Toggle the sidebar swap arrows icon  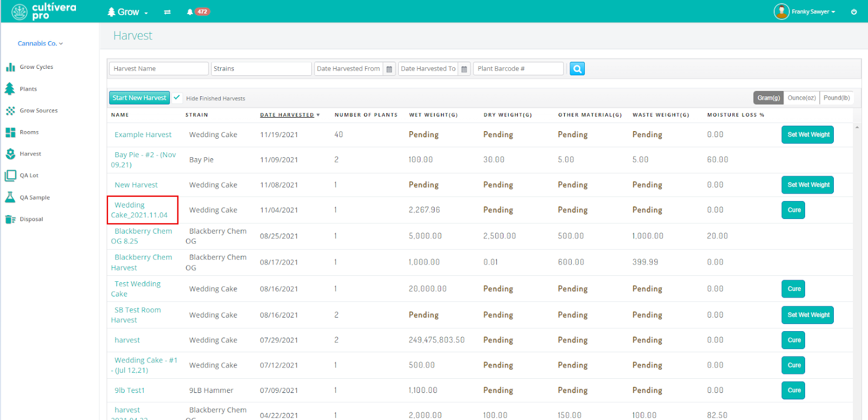[168, 12]
